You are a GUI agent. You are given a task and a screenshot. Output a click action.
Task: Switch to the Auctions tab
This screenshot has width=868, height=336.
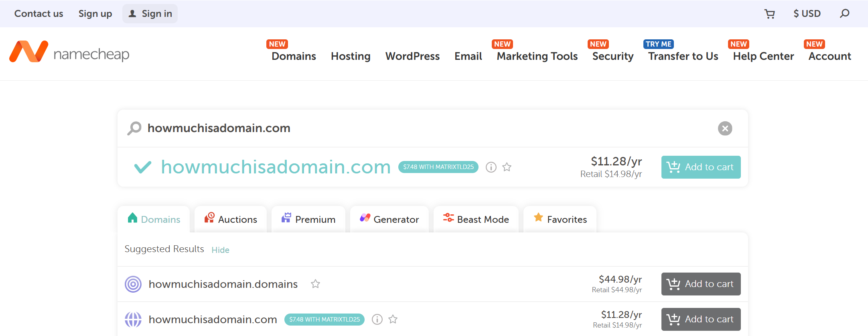pos(231,219)
